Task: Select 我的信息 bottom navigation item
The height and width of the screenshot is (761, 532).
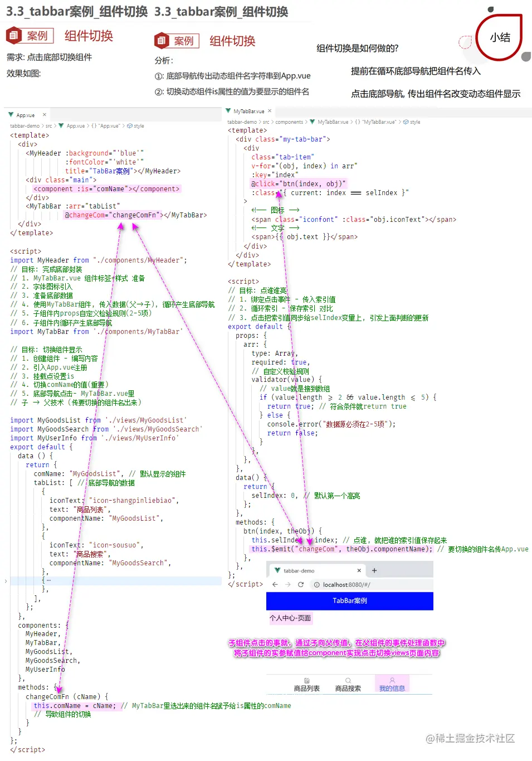Action: point(392,685)
